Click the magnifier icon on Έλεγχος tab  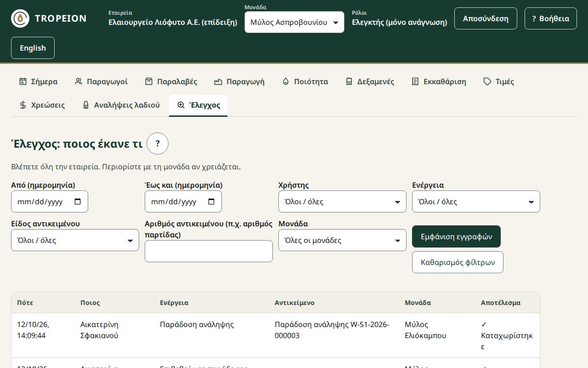click(x=181, y=105)
